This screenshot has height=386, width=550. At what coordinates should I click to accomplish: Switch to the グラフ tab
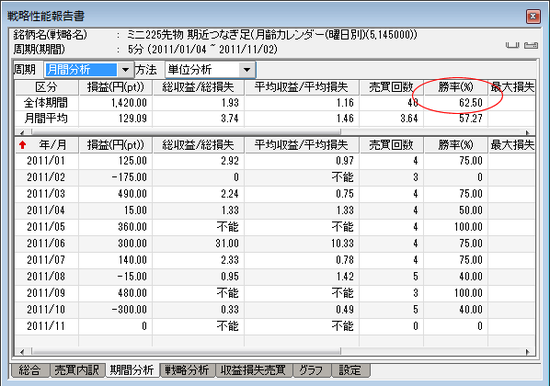click(311, 370)
